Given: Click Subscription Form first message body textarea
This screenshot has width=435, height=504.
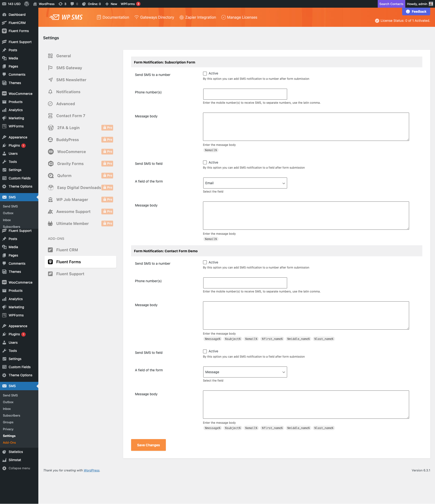Looking at the screenshot, I should 306,127.
